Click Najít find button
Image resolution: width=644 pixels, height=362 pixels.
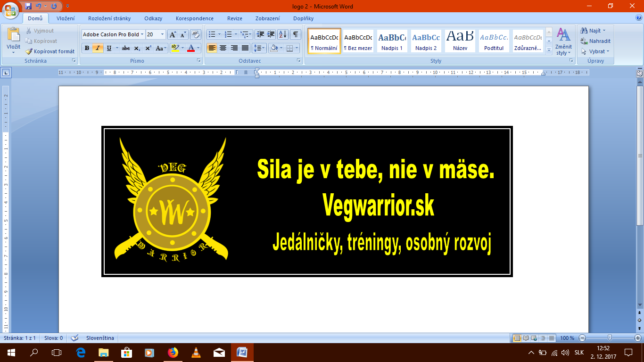click(x=594, y=31)
